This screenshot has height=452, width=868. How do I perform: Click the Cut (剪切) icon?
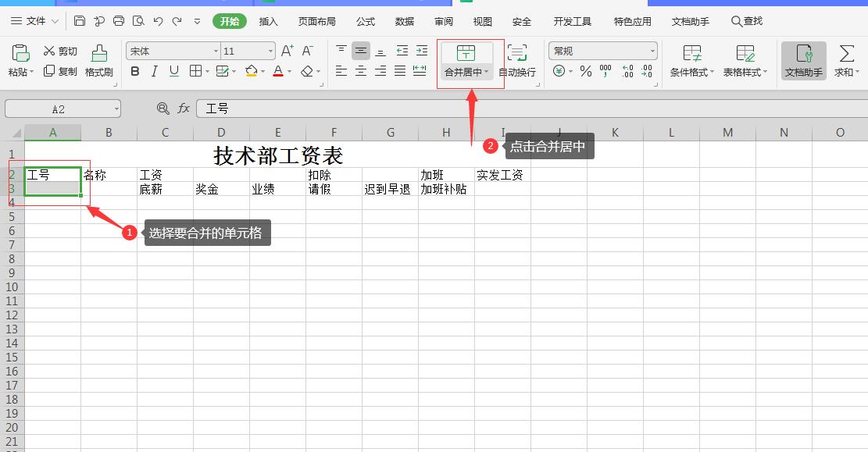(x=59, y=50)
